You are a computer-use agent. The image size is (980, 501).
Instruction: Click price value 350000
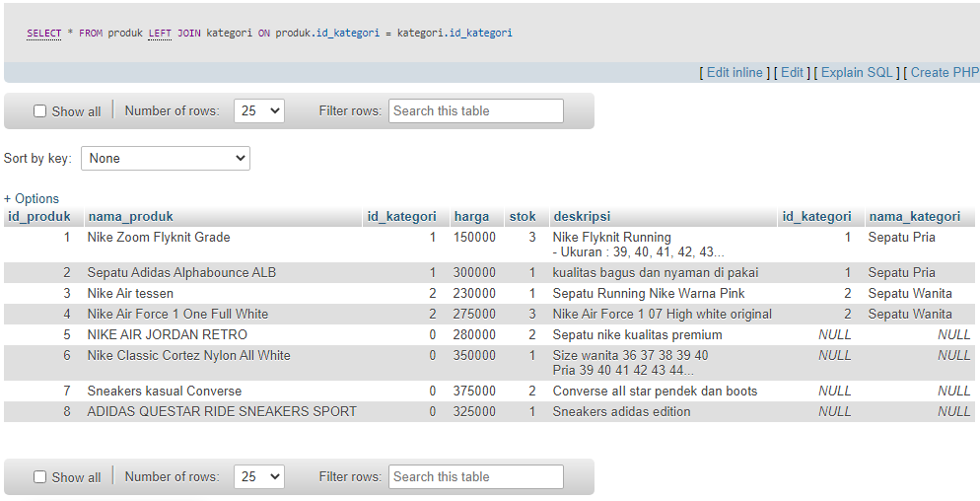(474, 355)
